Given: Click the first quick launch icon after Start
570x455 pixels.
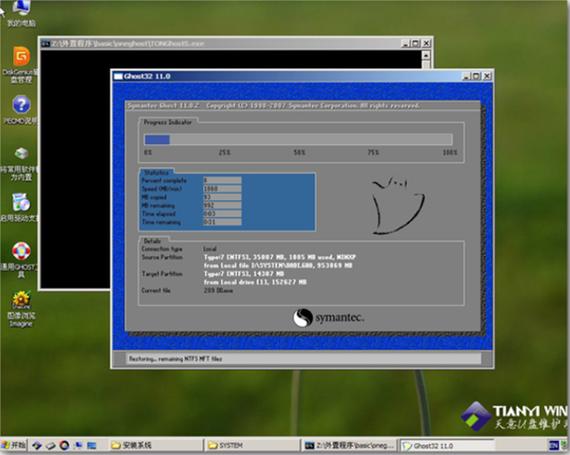Looking at the screenshot, I should tap(37, 445).
